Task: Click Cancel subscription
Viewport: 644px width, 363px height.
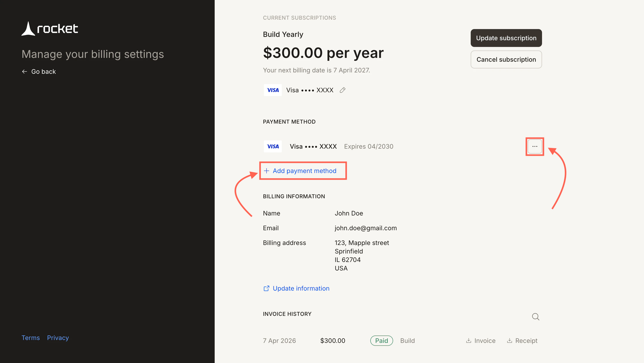Action: [506, 59]
